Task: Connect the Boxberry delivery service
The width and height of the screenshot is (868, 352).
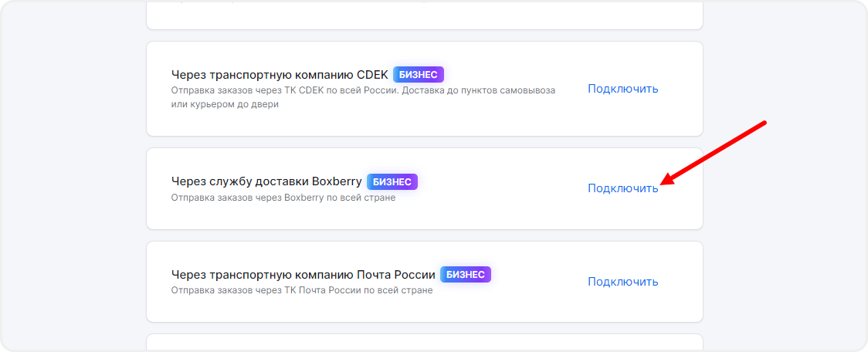Action: point(622,188)
